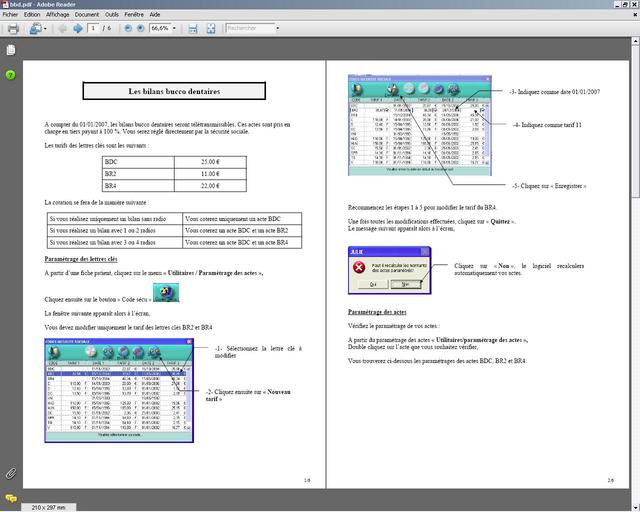The width and height of the screenshot is (640, 512).
Task: Click the page number '2/6' at page bottom
Action: click(610, 480)
